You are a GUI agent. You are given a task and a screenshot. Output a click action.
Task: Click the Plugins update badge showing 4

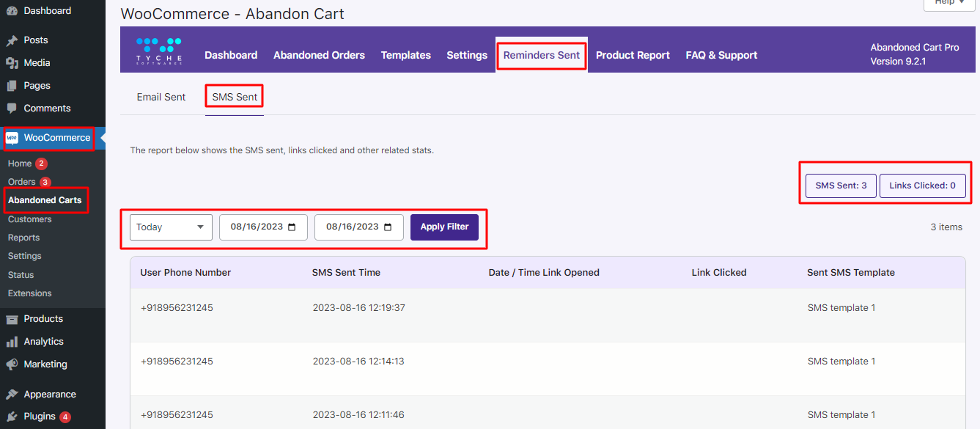click(x=65, y=417)
